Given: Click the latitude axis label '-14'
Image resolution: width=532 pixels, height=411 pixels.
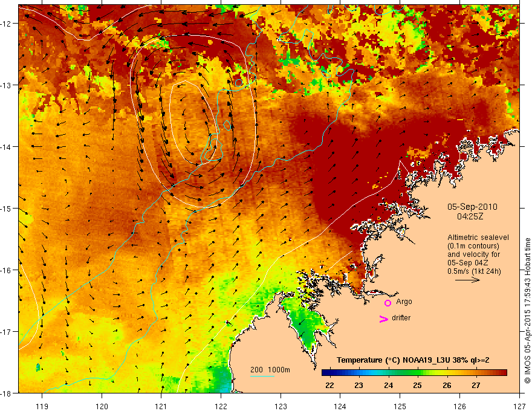Looking at the screenshot, I should pos(7,147).
